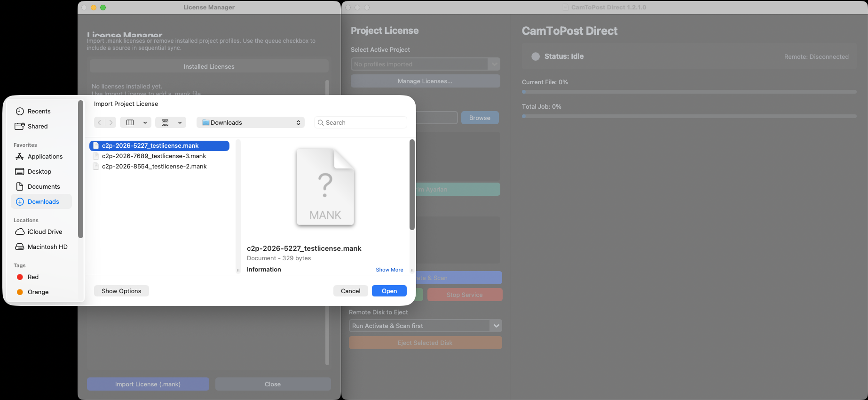Click the preview pane scrollbar

412,184
